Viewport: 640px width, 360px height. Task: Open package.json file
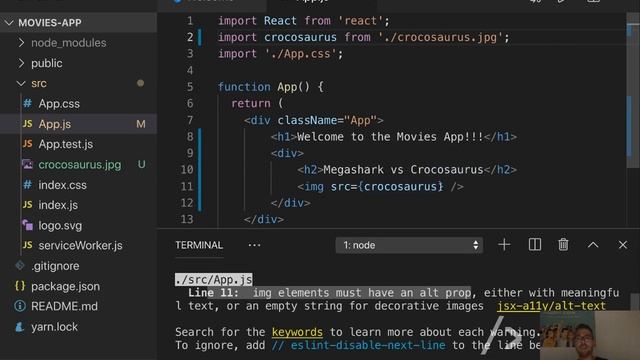point(65,286)
